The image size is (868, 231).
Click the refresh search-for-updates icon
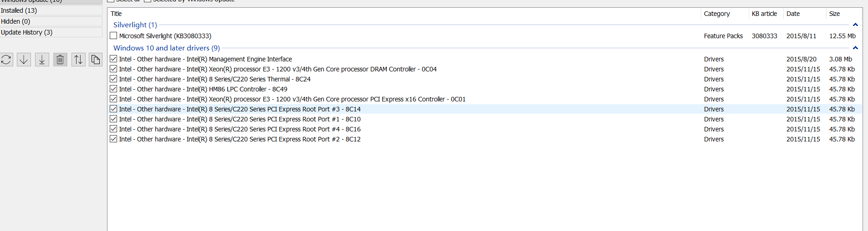coord(6,60)
